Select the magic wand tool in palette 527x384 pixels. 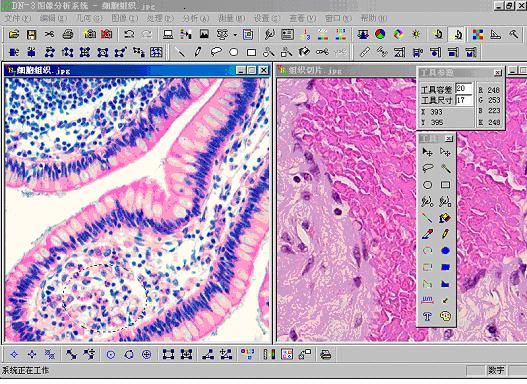(x=445, y=168)
